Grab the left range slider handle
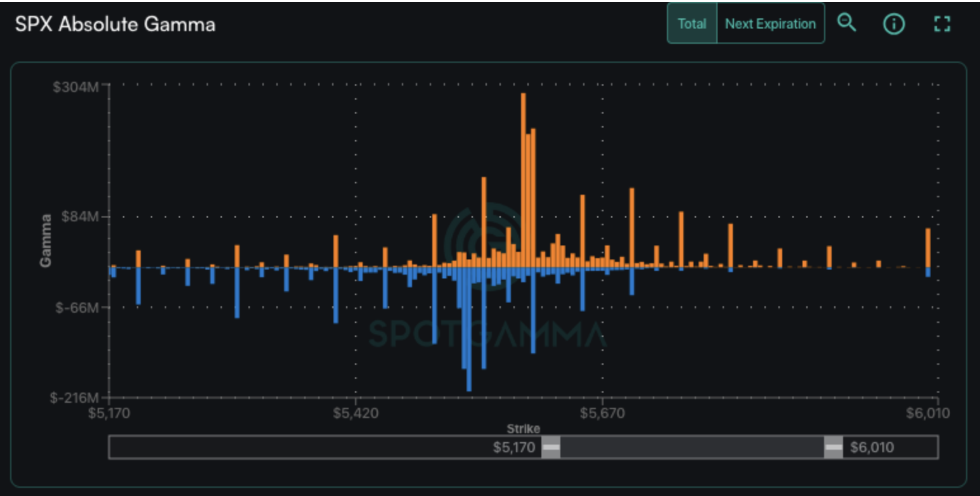This screenshot has width=980, height=496. 551,447
